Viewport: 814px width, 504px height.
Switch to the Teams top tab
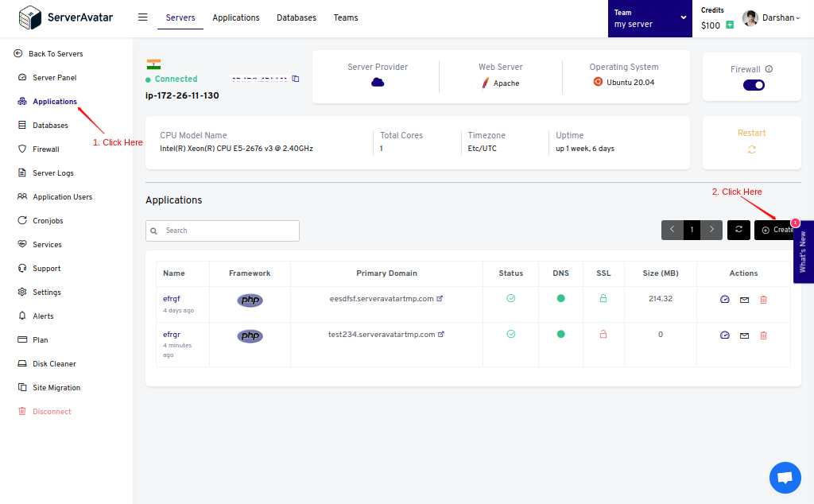pyautogui.click(x=346, y=17)
